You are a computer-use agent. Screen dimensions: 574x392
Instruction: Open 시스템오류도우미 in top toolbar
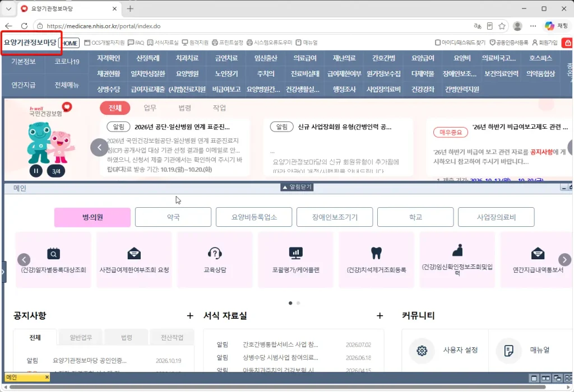(270, 43)
